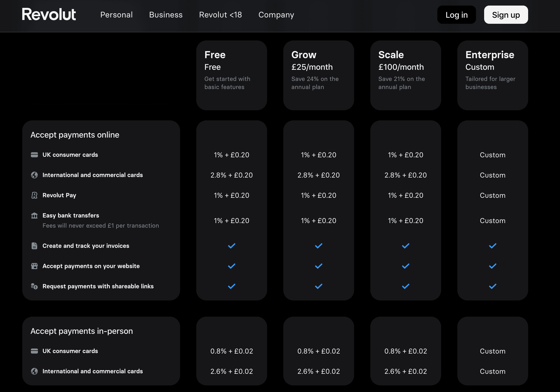The height and width of the screenshot is (392, 560).
Task: Click the globe icon for International and commercial cards
Action: 34,175
